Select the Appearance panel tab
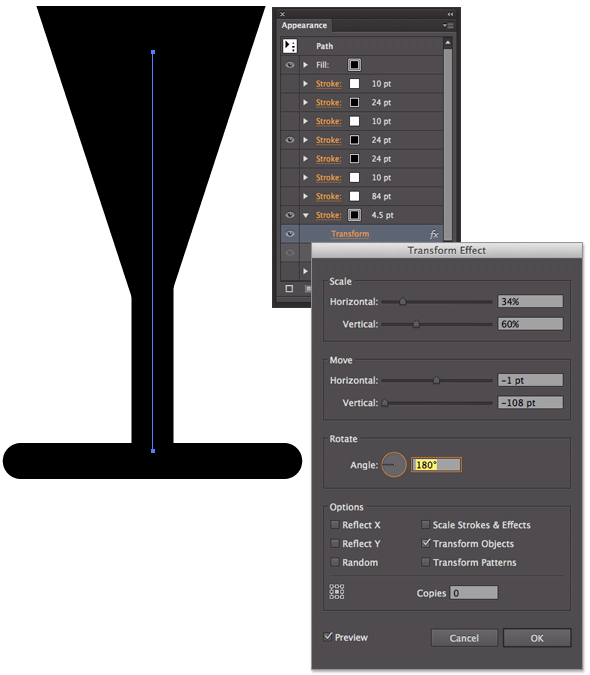The width and height of the screenshot is (590, 675). [304, 25]
